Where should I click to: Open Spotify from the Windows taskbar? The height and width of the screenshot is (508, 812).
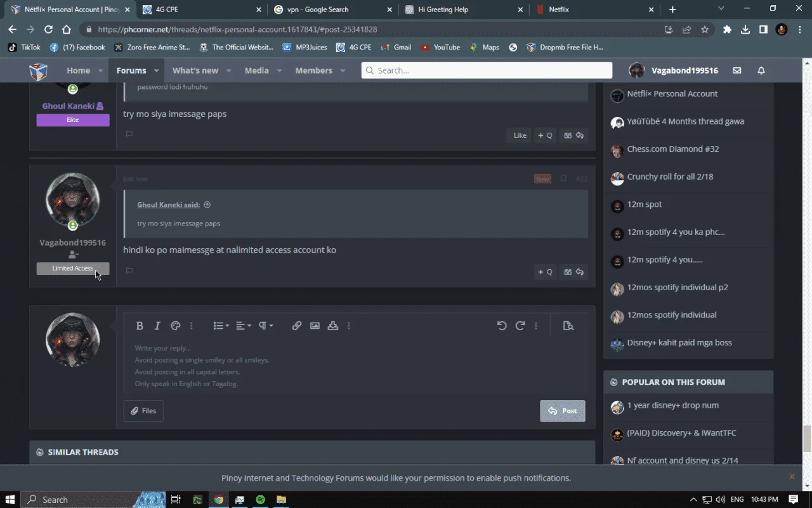[x=260, y=500]
